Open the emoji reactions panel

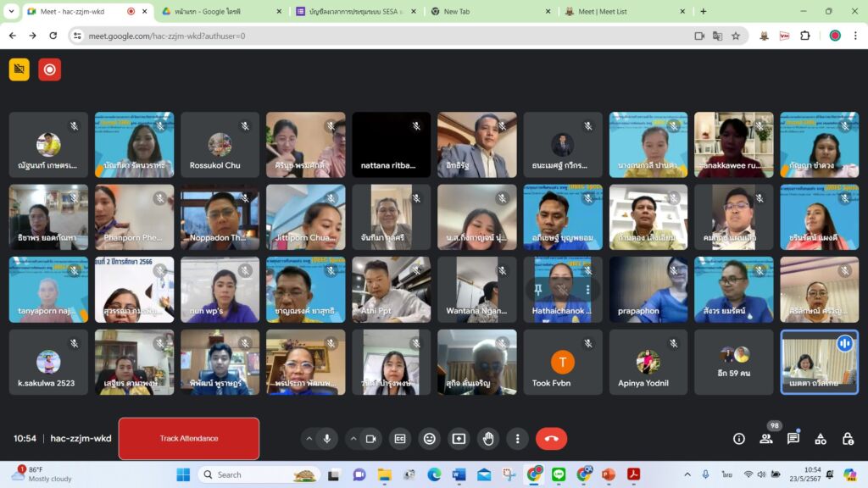tap(430, 438)
